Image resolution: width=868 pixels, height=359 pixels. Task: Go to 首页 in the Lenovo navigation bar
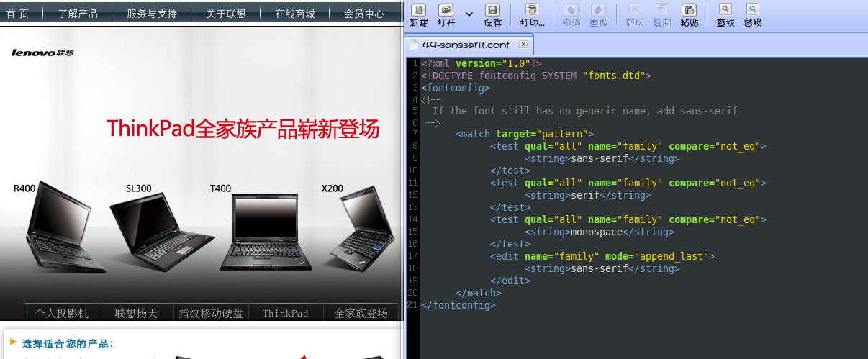pos(17,14)
